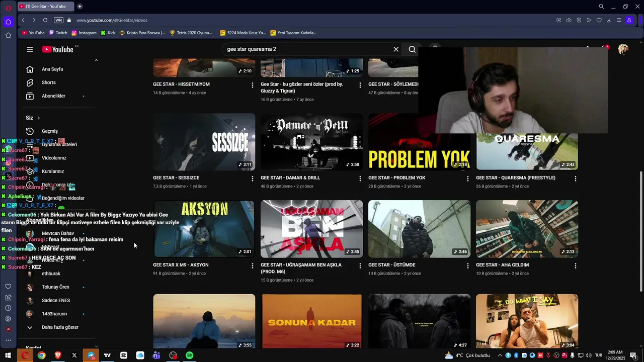Open options for UĞRAŞAMAM BEN AŞKLA video
This screenshot has width=644, height=362.
360,265
